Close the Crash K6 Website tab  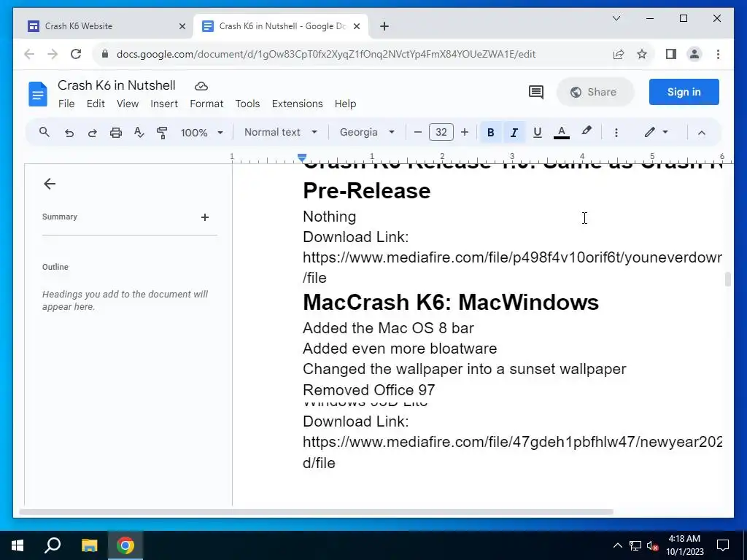[182, 27]
